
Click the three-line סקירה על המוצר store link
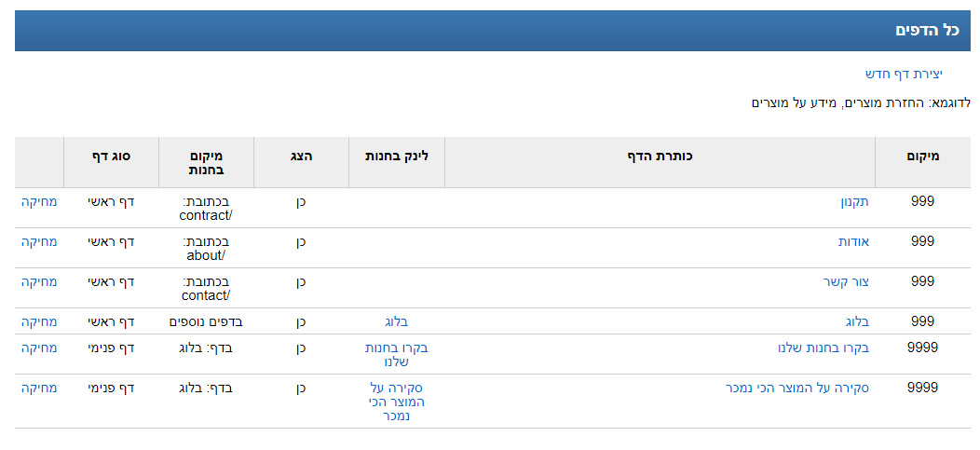(x=397, y=402)
